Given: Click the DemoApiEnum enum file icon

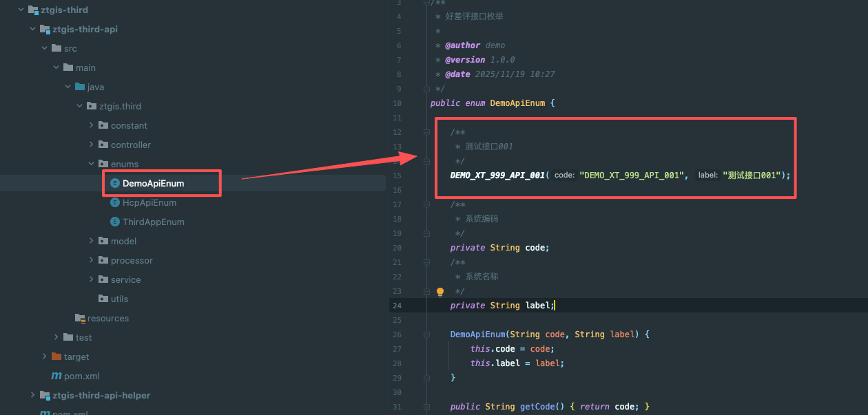Looking at the screenshot, I should [x=115, y=184].
